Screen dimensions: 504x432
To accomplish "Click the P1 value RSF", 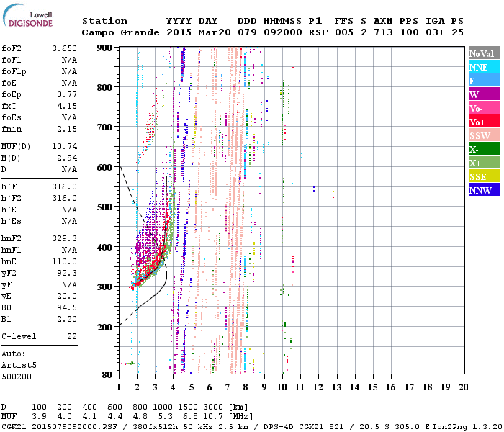I will (318, 32).
